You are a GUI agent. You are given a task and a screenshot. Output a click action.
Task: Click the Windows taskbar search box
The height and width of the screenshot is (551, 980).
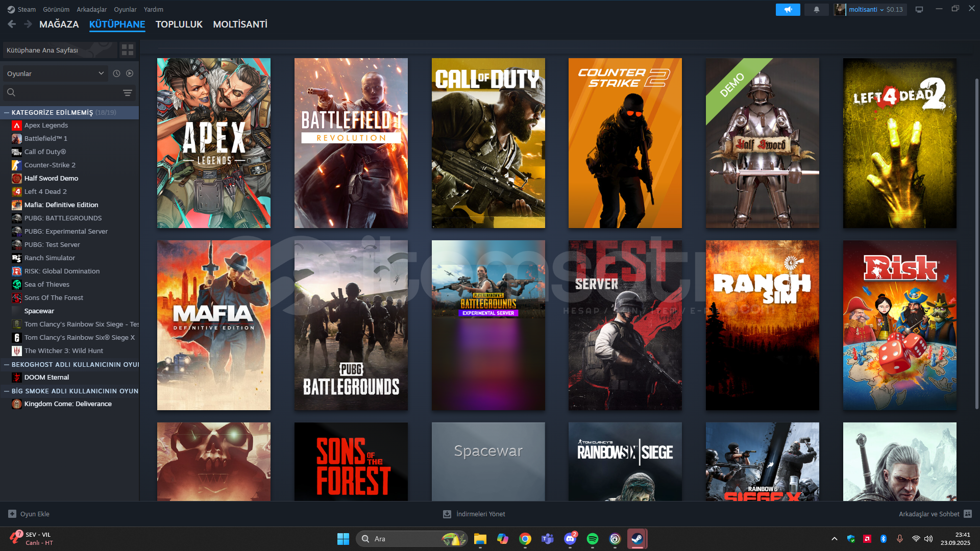(x=411, y=539)
